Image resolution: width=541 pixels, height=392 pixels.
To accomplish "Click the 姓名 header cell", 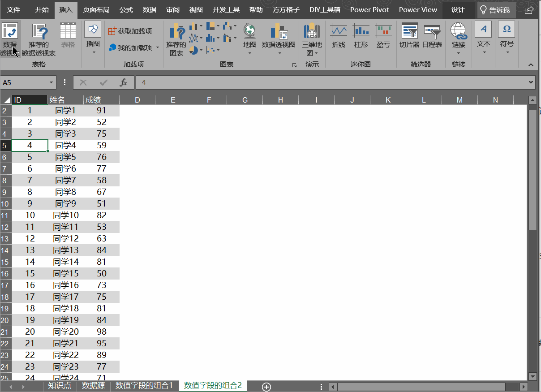I will (66, 100).
